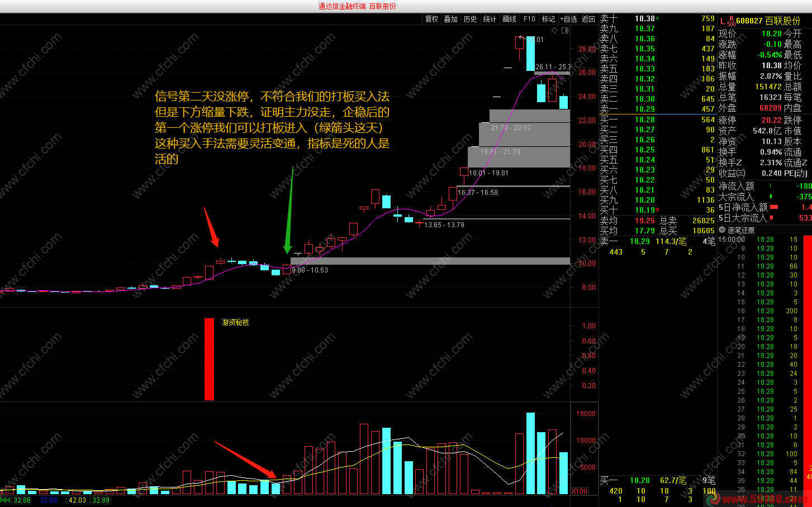Image resolution: width=812 pixels, height=507 pixels.
Task: Click the X100 volume scale label
Action: click(580, 491)
